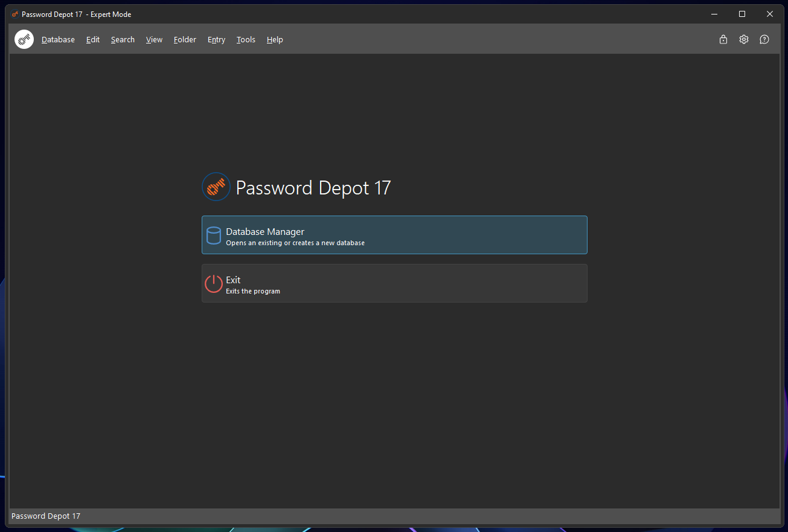Open the Edit menu
This screenshot has width=788, height=532.
click(x=93, y=40)
